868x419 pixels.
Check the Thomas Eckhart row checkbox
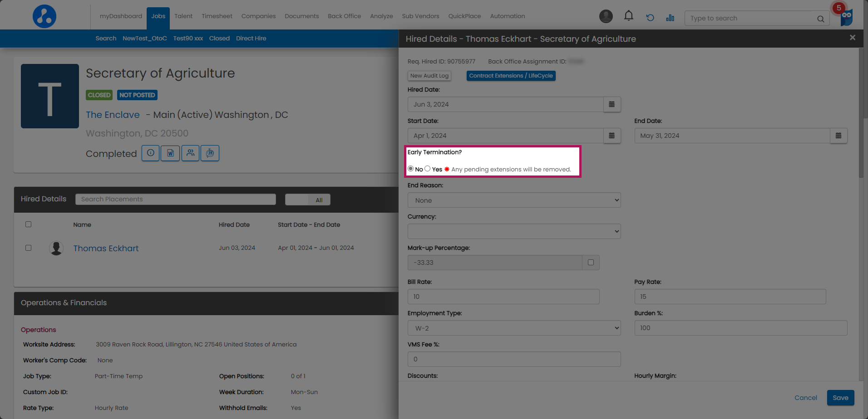(29, 248)
